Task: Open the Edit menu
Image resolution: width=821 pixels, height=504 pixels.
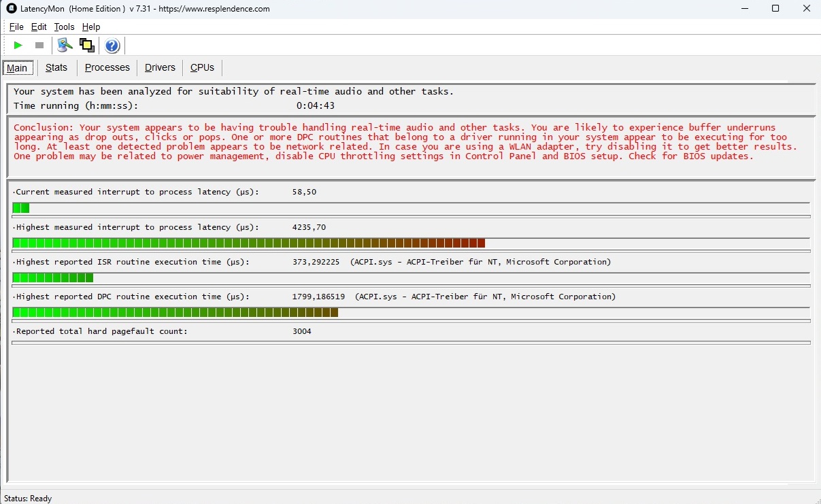Action: click(x=39, y=27)
